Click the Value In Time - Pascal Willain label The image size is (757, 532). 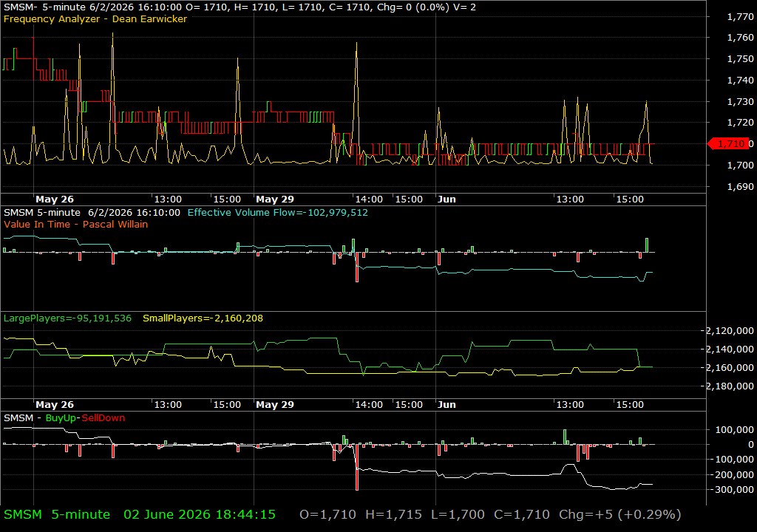76,224
